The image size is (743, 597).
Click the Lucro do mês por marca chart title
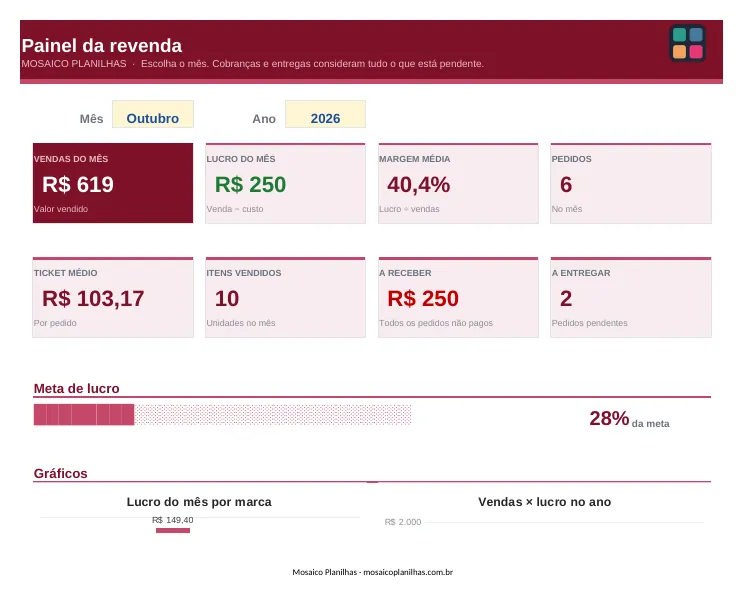(x=199, y=502)
